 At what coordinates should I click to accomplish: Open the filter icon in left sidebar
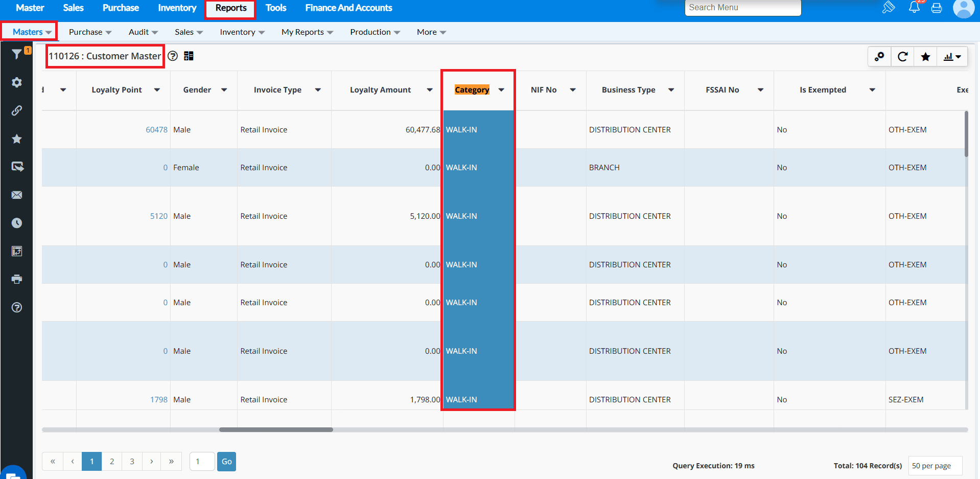17,54
